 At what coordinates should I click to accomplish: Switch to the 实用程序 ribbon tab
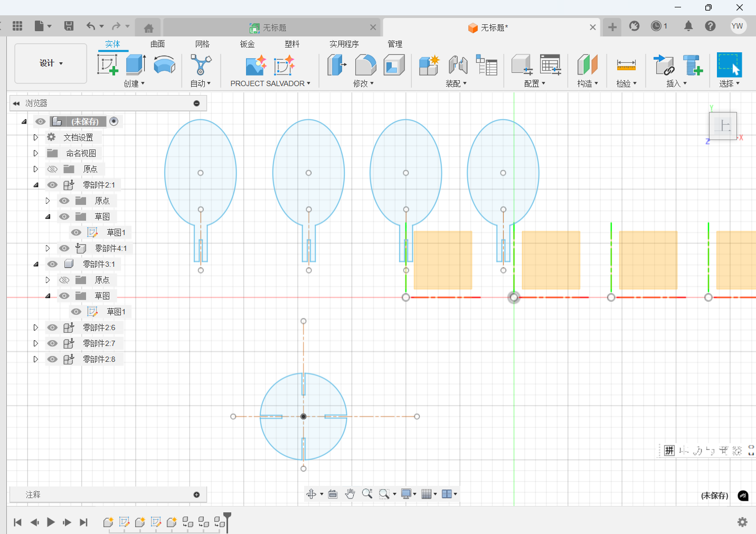click(x=344, y=44)
